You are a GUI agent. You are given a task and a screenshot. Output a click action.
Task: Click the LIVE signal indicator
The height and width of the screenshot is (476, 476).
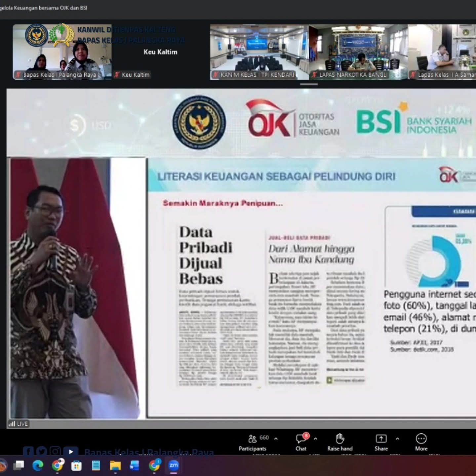pyautogui.click(x=19, y=424)
